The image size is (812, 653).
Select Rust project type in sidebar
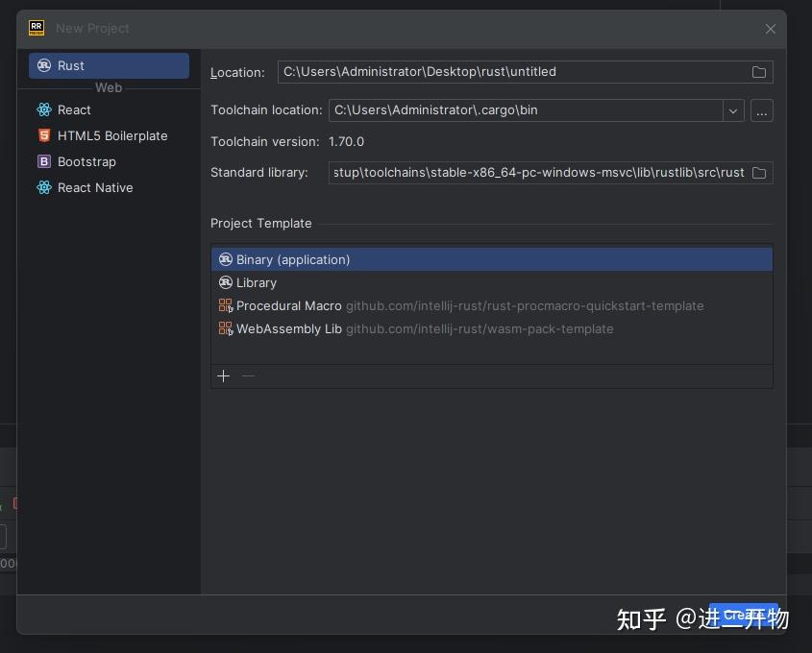coord(109,66)
